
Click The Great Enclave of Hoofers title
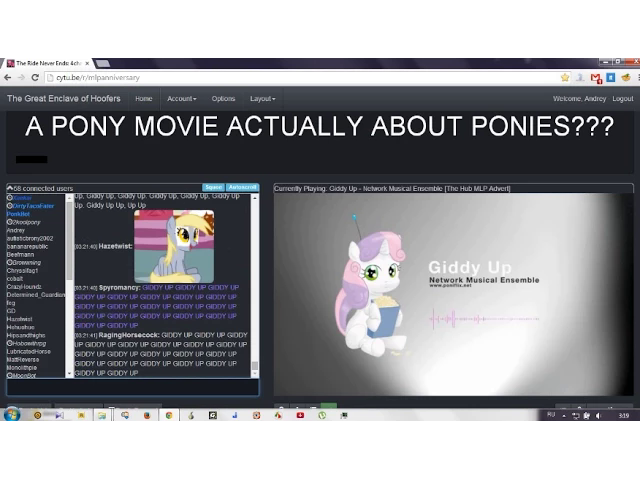click(63, 99)
